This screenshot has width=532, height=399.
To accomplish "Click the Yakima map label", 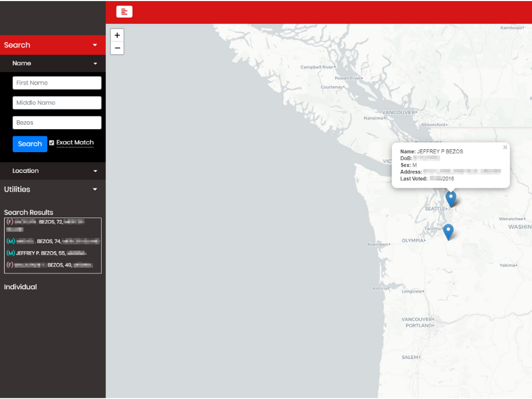I will (507, 265).
